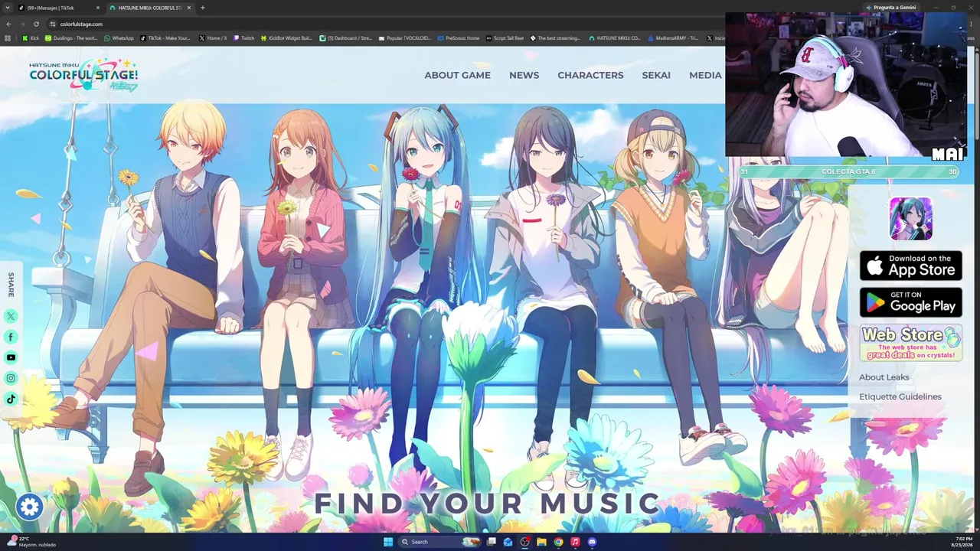
Task: Open the TikTok share icon
Action: coord(11,399)
